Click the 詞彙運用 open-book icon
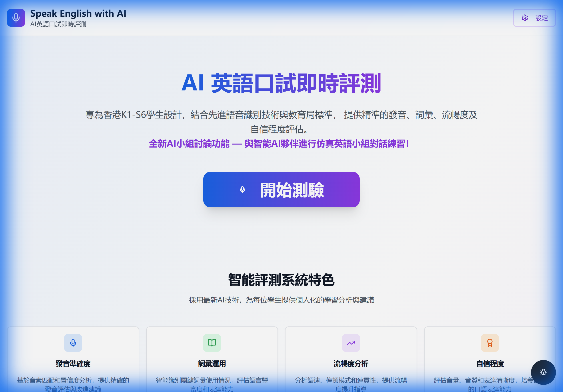 pyautogui.click(x=212, y=343)
